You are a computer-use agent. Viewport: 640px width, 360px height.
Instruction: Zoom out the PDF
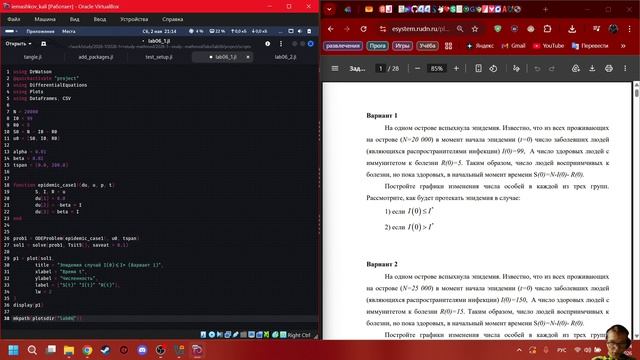[417, 68]
